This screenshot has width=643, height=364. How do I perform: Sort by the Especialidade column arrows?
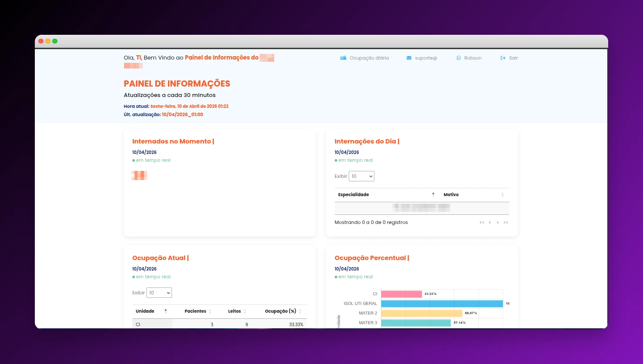point(433,194)
